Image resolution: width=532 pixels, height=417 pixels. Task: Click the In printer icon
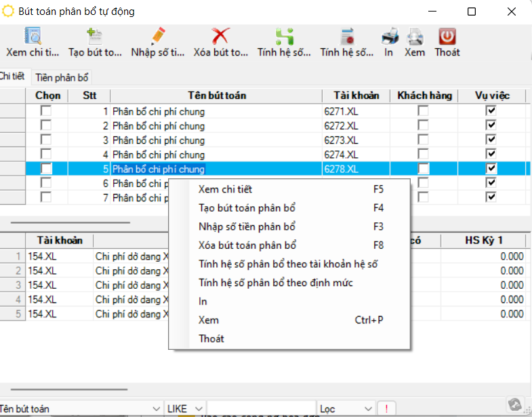pos(389,37)
